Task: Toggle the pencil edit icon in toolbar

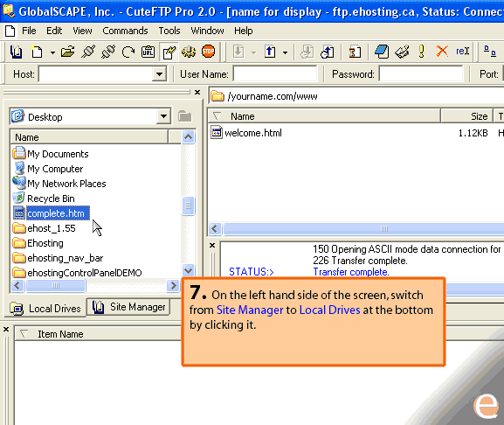Action: (169, 52)
